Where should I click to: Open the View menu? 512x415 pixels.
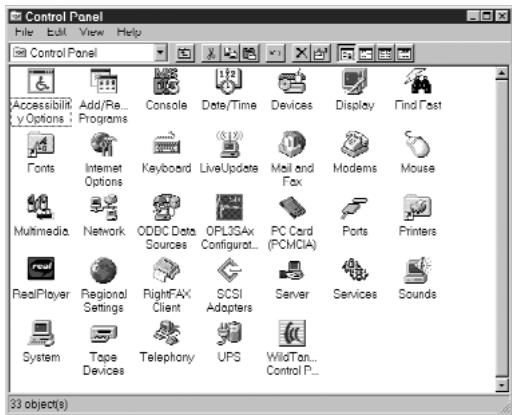pos(92,32)
